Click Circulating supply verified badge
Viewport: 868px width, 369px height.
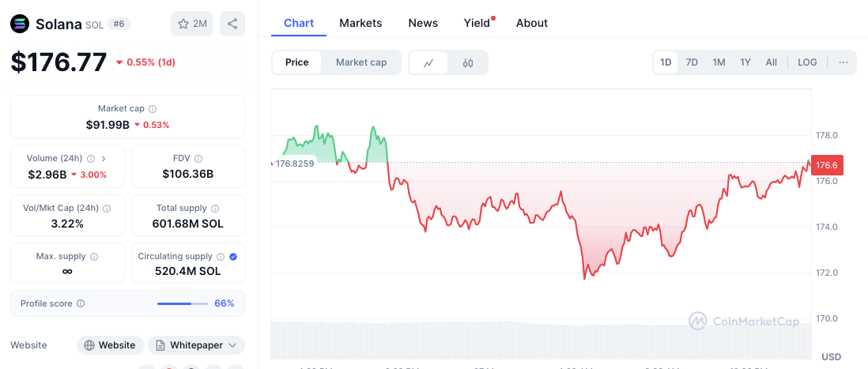pyautogui.click(x=233, y=257)
